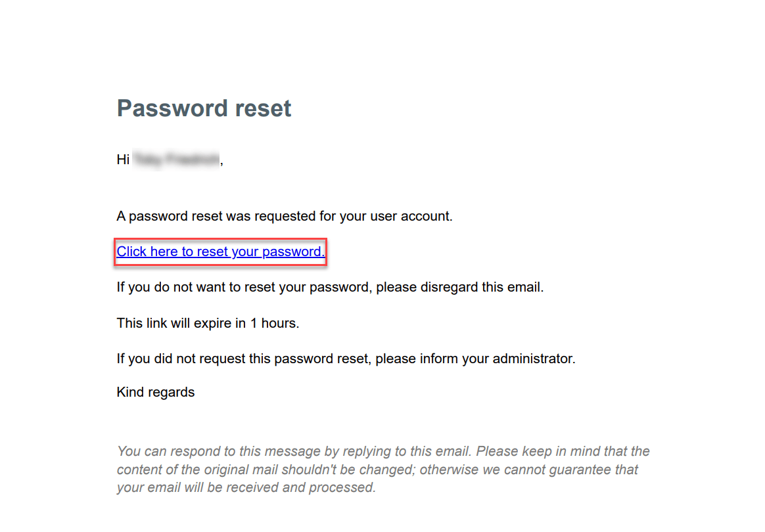Click the "Password reset" heading
This screenshot has height=532, width=765.
[204, 108]
